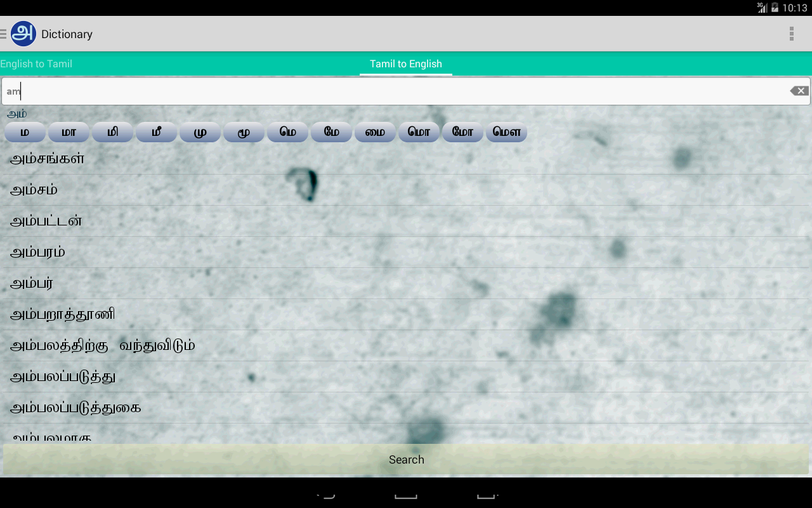Select the Tamil to English tab
Viewport: 812px width, 508px height.
[406, 63]
